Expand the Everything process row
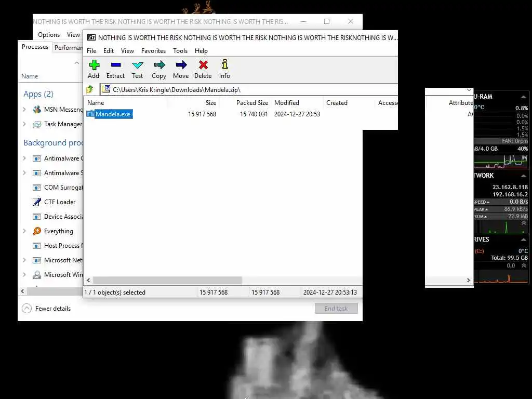This screenshot has height=399, width=532. [x=24, y=231]
